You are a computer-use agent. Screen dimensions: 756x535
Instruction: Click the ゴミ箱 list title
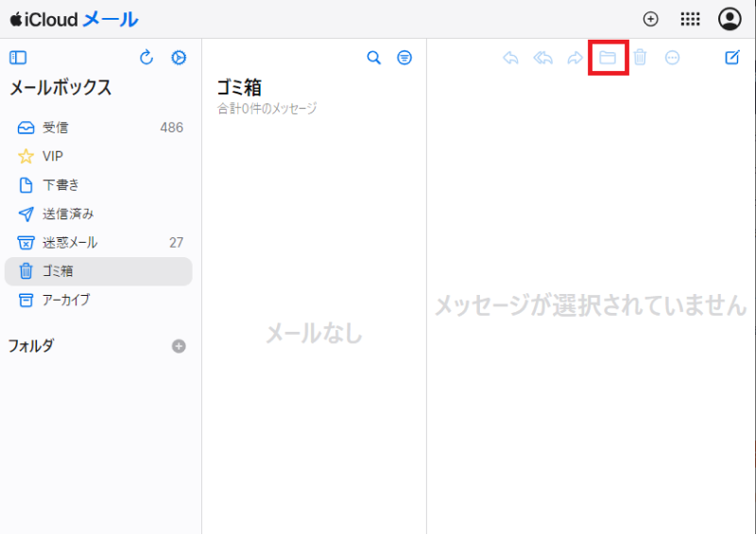coord(239,88)
